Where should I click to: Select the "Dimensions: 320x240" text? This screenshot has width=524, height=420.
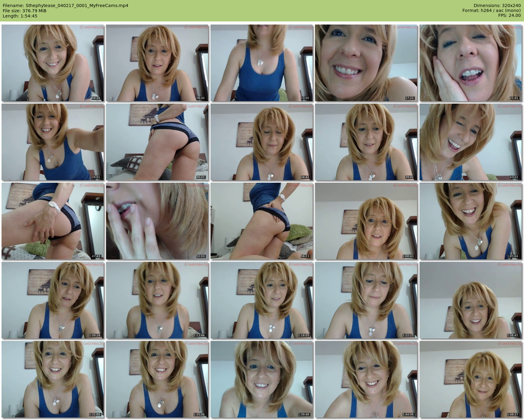pyautogui.click(x=497, y=6)
